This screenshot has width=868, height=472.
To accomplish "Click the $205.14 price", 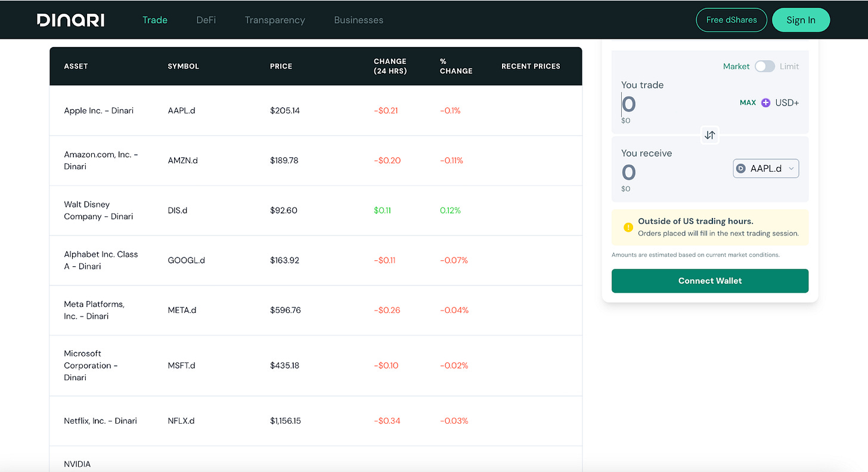I will tap(285, 111).
